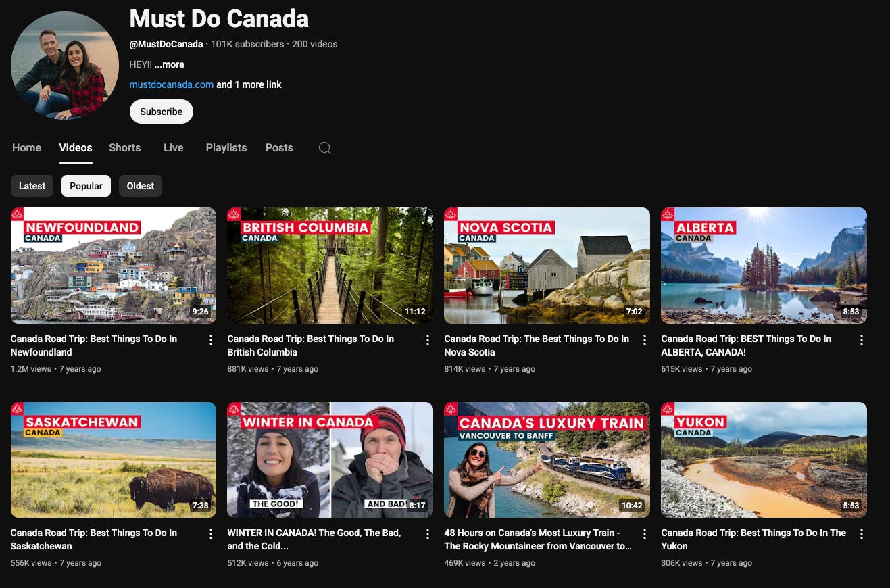Click 'and 1 more link'

[249, 84]
